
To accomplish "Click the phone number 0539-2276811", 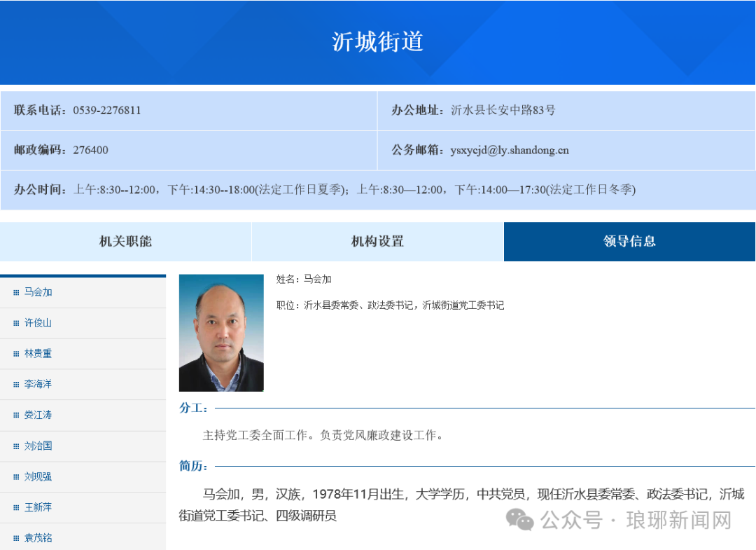I will coord(107,111).
